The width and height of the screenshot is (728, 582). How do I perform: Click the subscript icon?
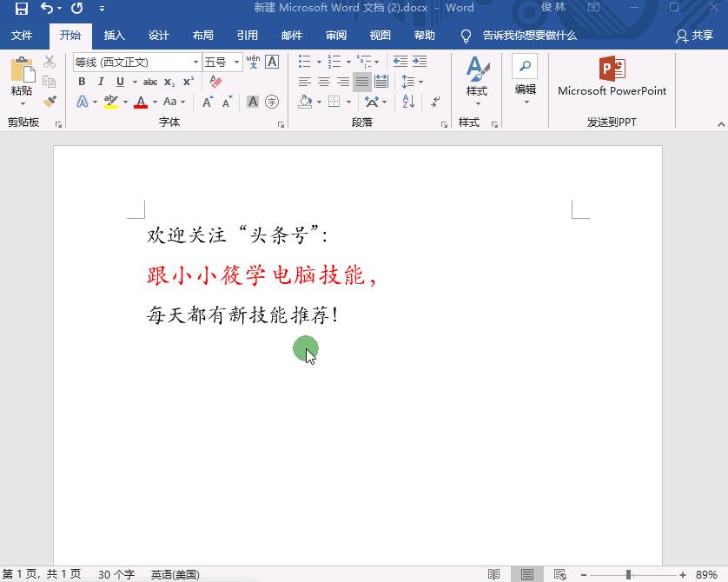click(168, 82)
